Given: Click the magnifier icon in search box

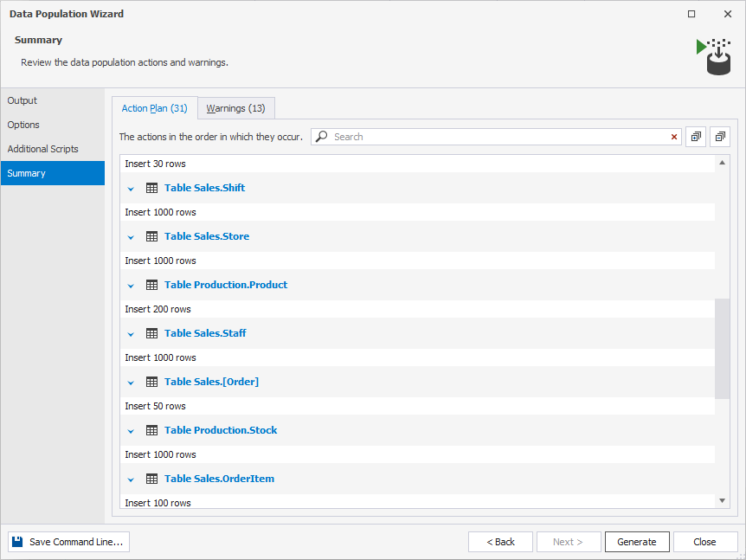Looking at the screenshot, I should pos(322,137).
